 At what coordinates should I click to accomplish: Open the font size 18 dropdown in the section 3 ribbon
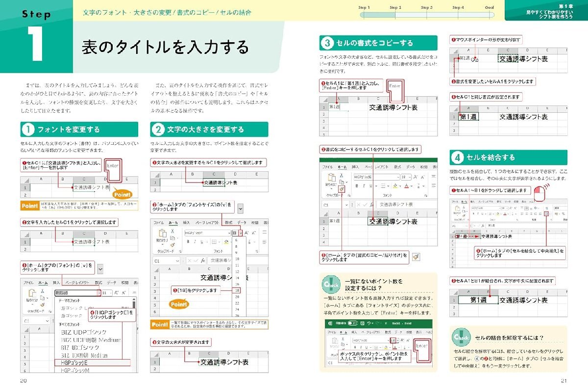pos(410,177)
